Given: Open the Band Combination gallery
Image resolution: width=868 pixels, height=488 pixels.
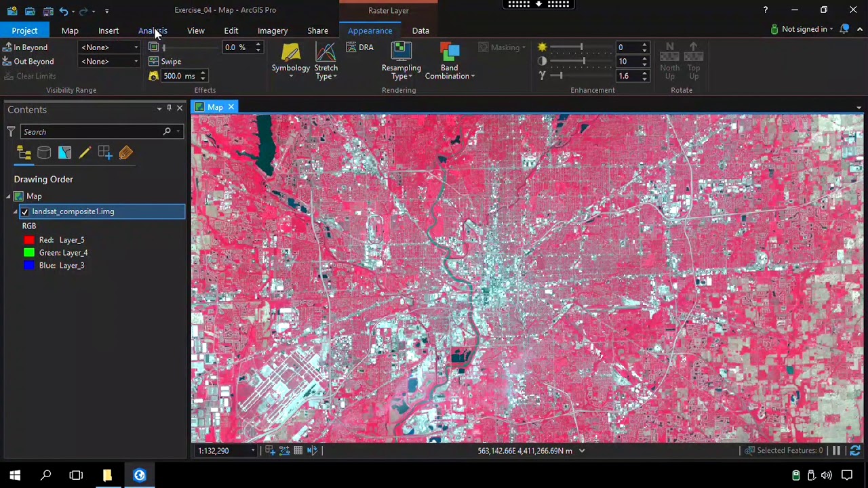Looking at the screenshot, I should coord(450,61).
